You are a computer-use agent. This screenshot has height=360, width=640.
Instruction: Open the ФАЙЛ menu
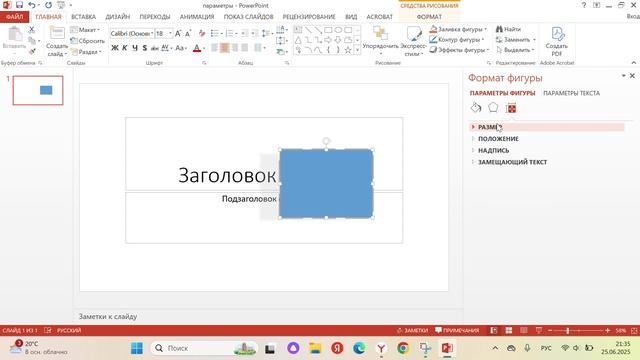click(x=15, y=17)
